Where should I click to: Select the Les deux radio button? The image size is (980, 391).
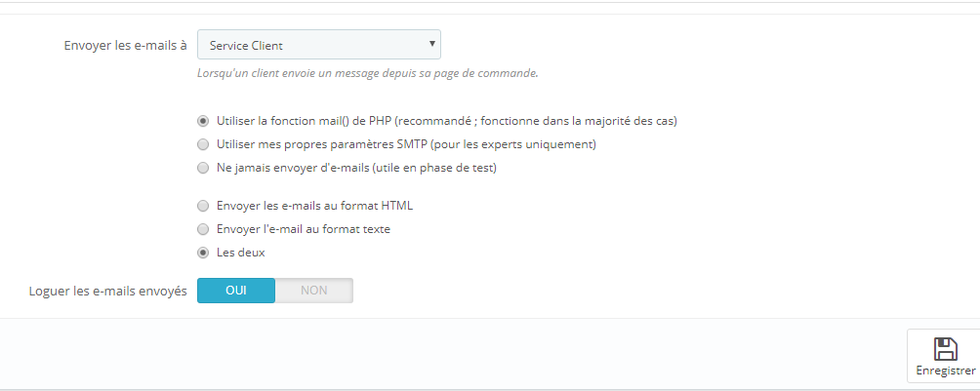point(203,253)
